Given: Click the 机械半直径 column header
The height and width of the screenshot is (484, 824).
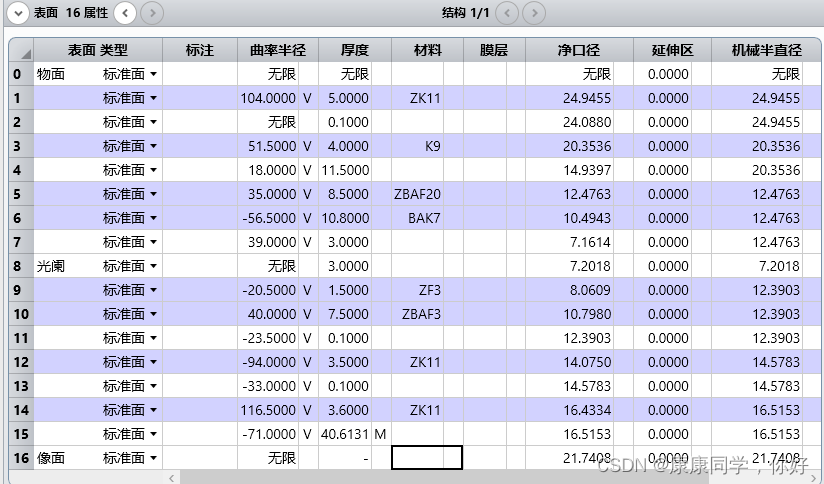Looking at the screenshot, I should click(x=767, y=50).
